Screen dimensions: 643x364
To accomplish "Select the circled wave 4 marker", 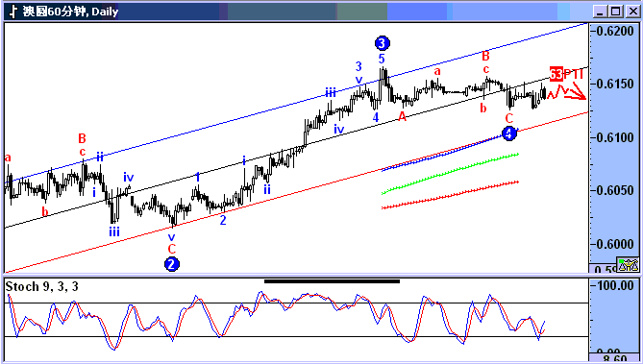I will pos(508,133).
